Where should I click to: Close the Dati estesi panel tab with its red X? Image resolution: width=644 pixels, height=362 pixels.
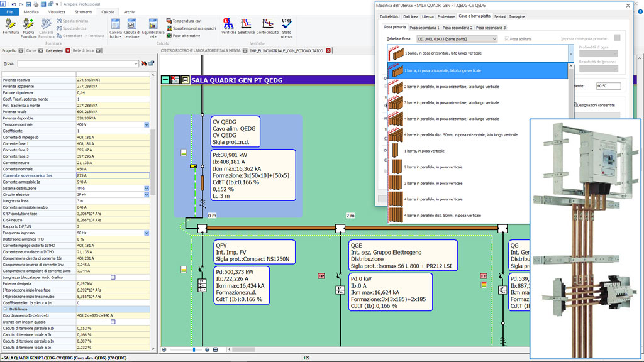tap(68, 50)
